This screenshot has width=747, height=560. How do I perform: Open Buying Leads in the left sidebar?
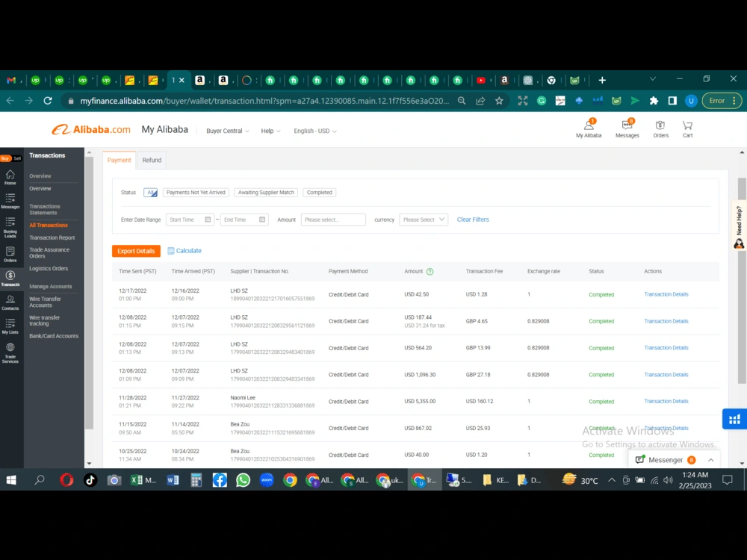[x=10, y=227]
